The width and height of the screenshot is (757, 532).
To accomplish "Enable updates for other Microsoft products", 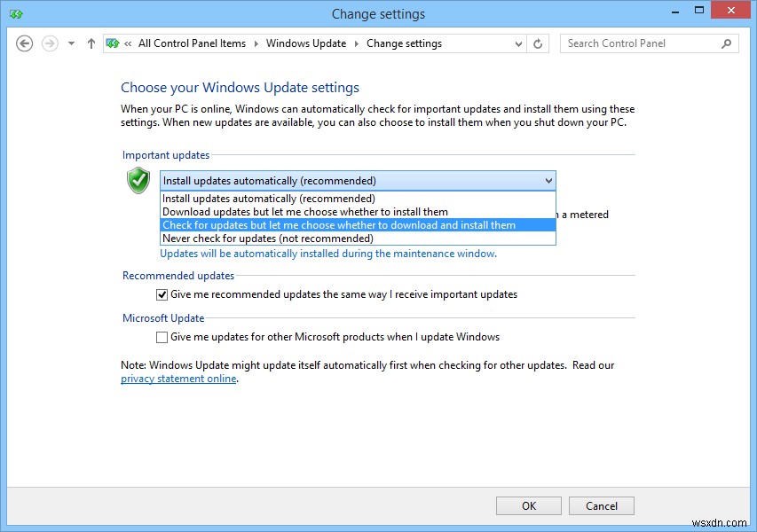I will [162, 337].
